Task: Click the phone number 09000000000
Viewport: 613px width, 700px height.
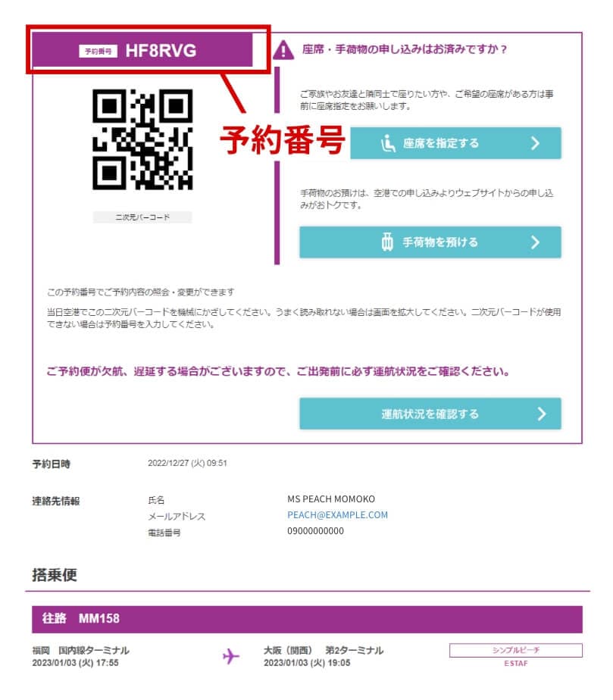Action: click(316, 531)
